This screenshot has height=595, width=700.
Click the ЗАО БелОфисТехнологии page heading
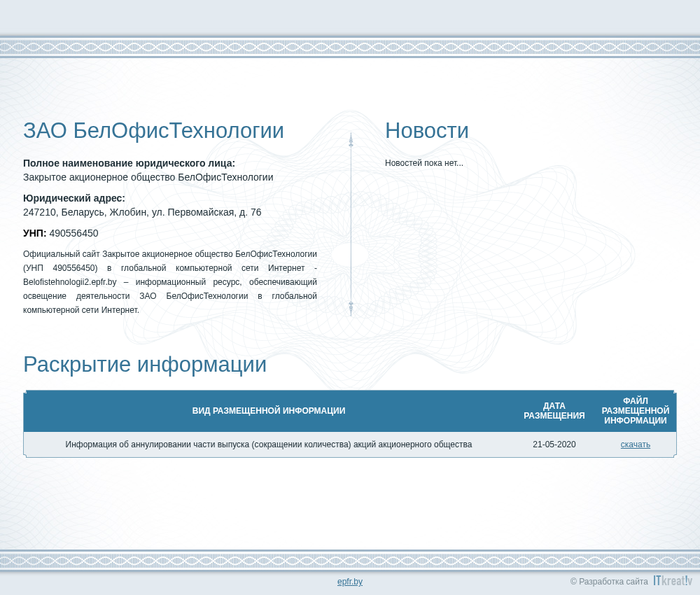[x=153, y=130]
